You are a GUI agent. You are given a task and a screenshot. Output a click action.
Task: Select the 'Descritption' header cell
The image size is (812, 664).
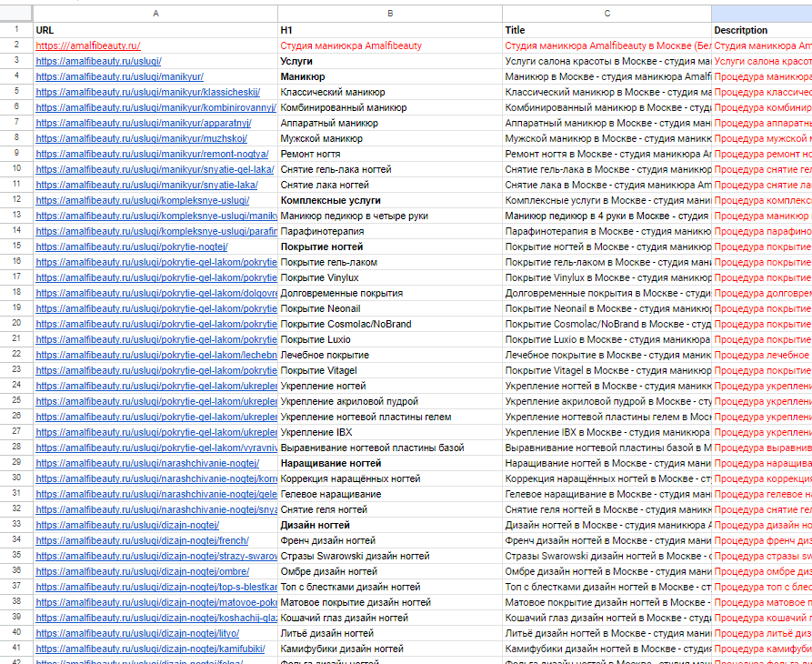click(x=762, y=30)
